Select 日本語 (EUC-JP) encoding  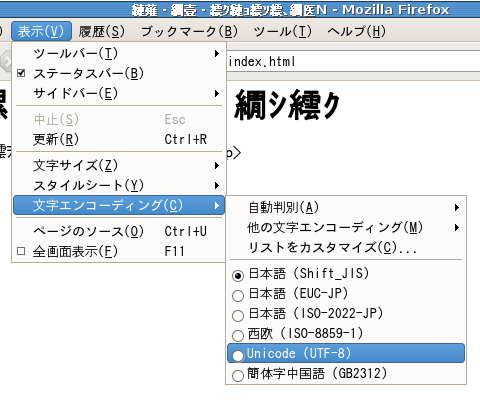click(x=346, y=294)
